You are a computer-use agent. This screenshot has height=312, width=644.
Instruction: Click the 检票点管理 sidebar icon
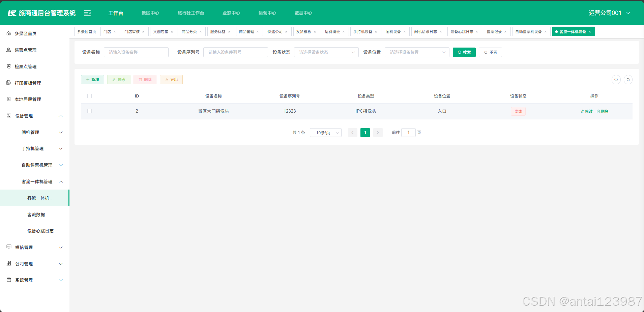[x=9, y=66]
